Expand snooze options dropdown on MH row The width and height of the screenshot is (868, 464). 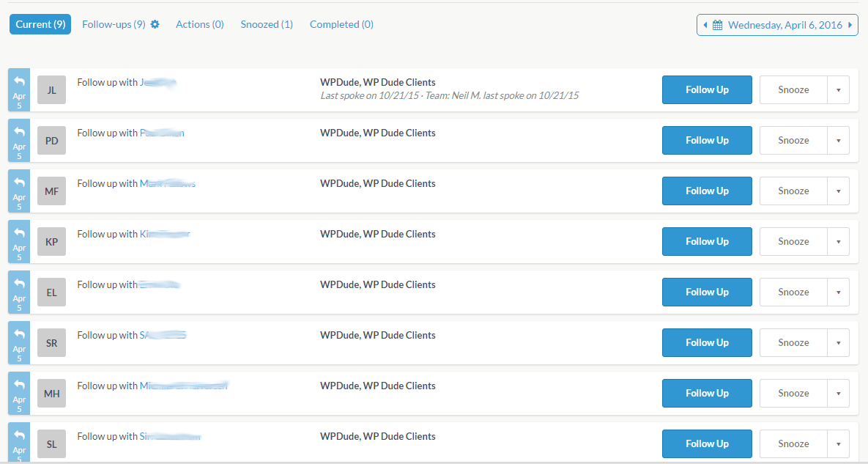coord(839,393)
